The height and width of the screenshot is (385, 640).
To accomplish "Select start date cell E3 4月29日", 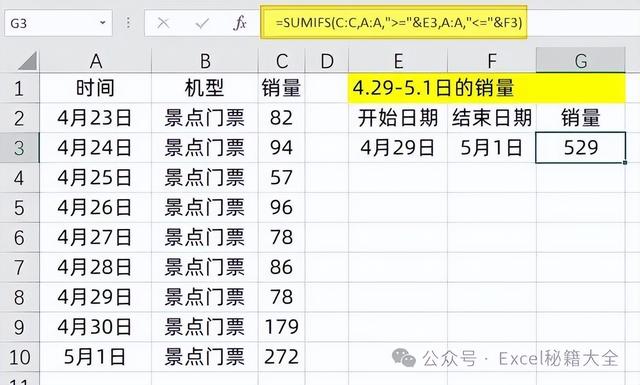I will click(398, 148).
